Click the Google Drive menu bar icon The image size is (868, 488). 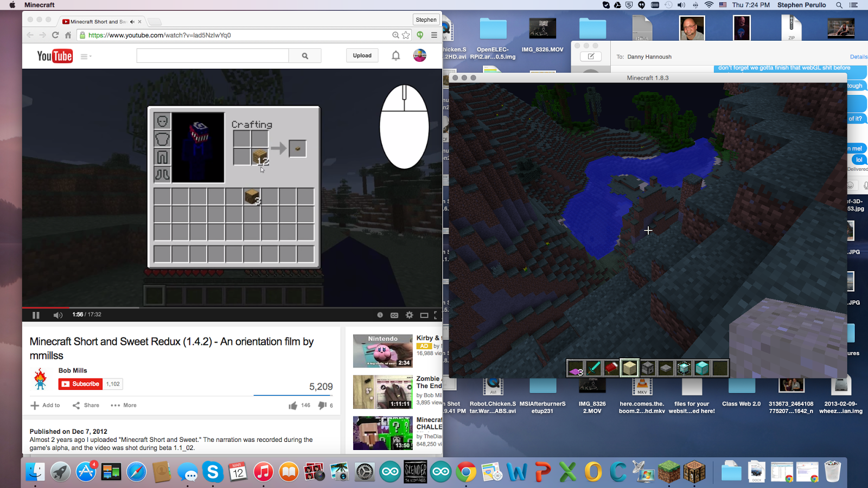[x=617, y=5]
